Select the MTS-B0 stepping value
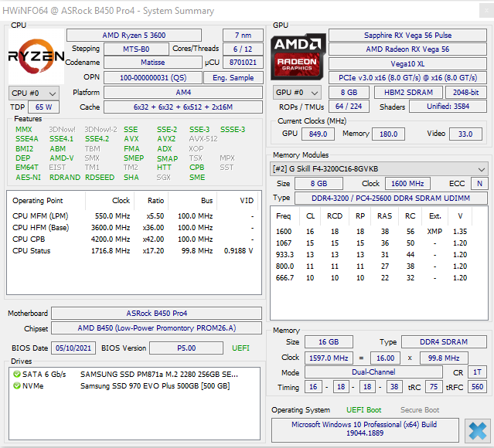This screenshot has height=448, width=494. click(136, 49)
